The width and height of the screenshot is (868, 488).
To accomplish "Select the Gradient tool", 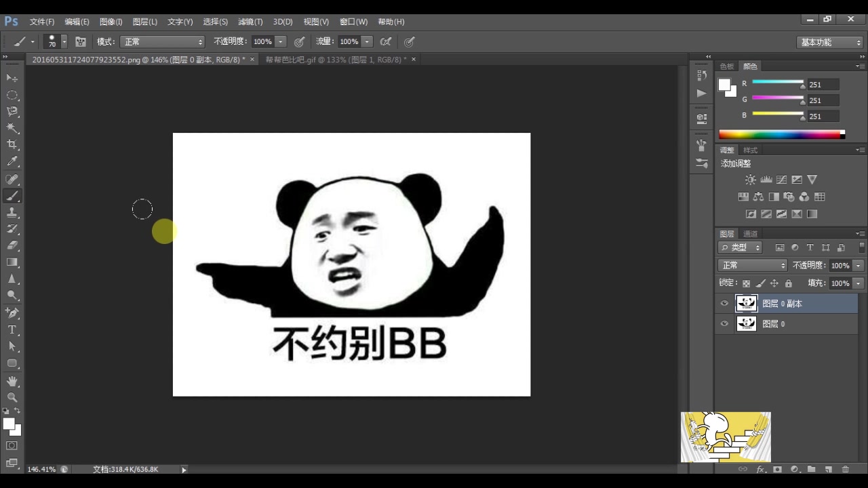I will click(12, 262).
